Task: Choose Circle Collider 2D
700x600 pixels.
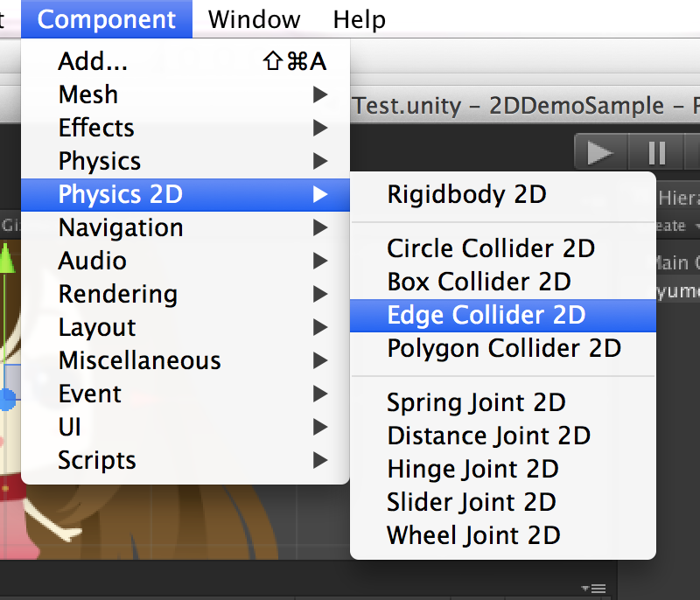Action: click(x=491, y=248)
